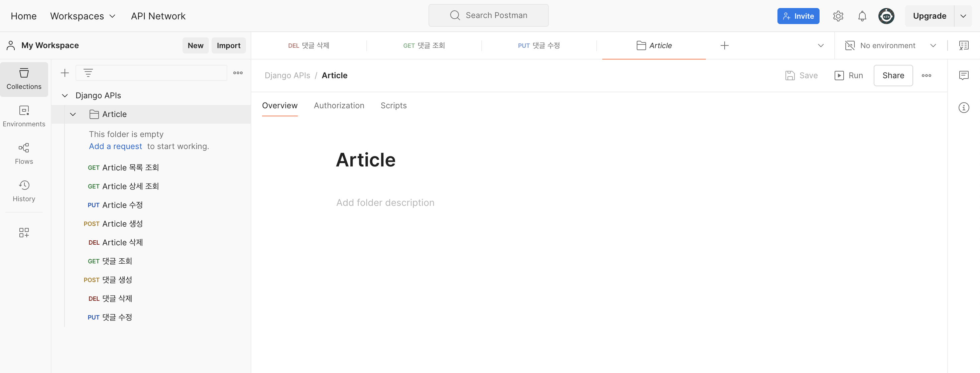Screen dimensions: 980x373
Task: Run the Article folder
Action: pyautogui.click(x=849, y=75)
